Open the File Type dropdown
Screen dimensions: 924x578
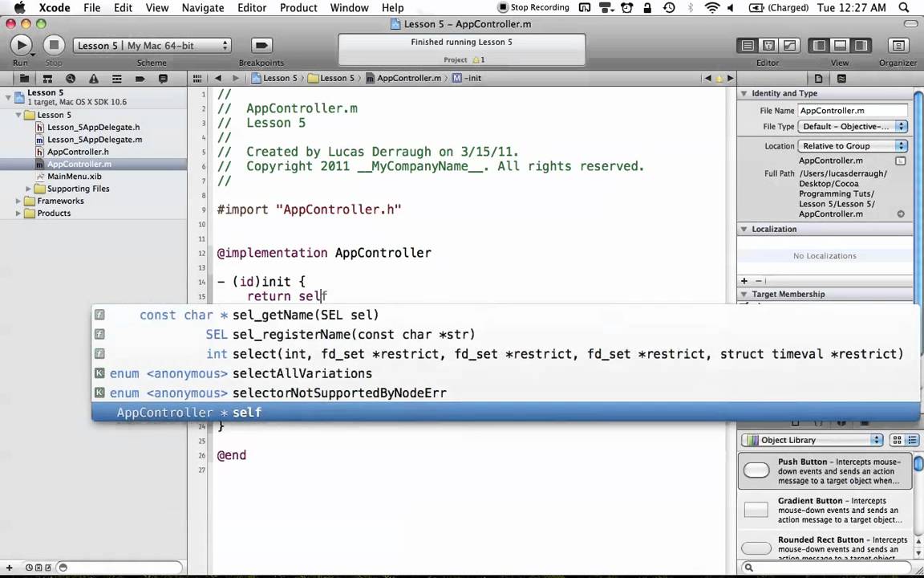[x=852, y=126]
